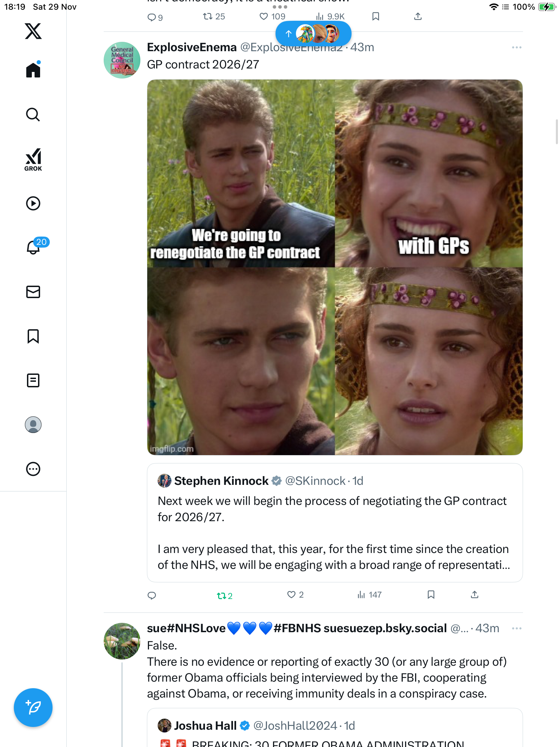Screen dimensions: 560x747
Task: Open more options on ExplosiveEnema's post
Action: (516, 47)
